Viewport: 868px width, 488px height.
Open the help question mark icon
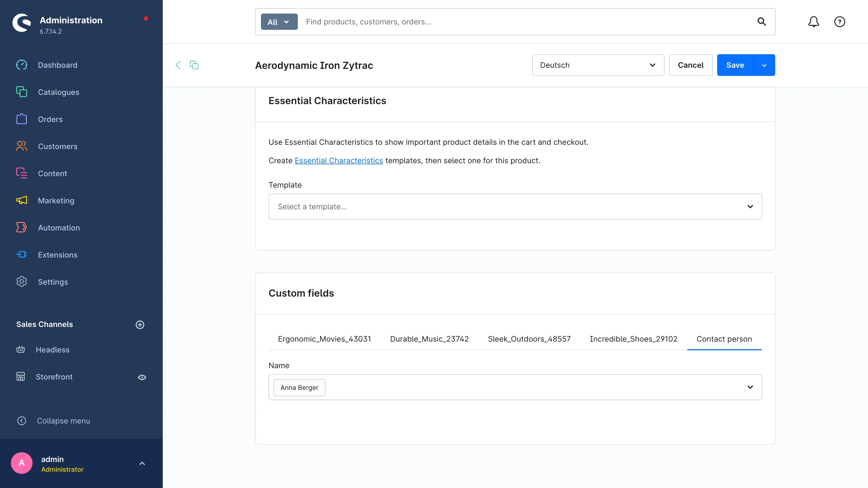(839, 22)
